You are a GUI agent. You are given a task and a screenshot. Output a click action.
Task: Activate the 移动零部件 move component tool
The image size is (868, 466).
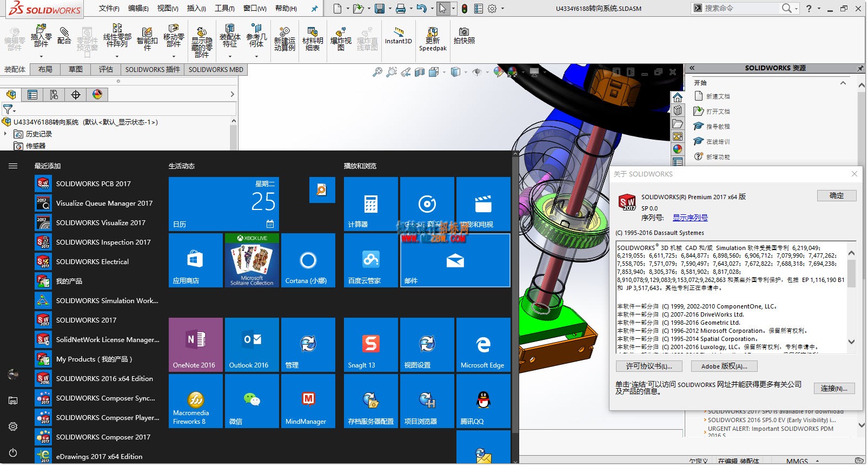pyautogui.click(x=174, y=36)
